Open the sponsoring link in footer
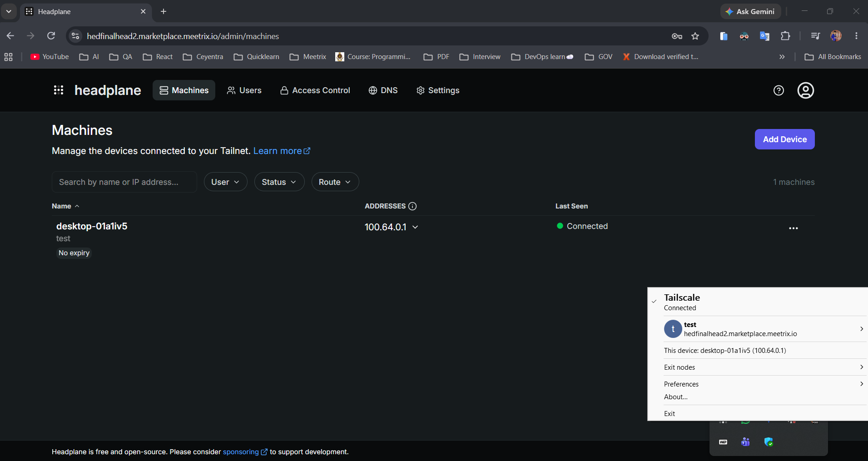 [245, 452]
